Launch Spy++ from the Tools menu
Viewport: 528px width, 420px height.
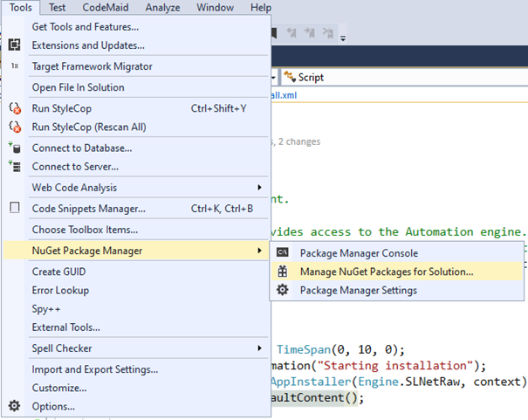[x=136, y=308]
